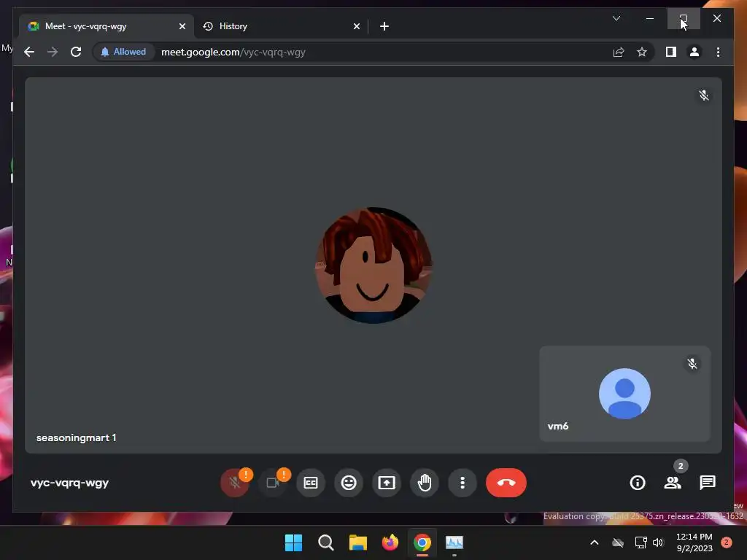Raise hand using the hand icon
747x560 pixels.
click(425, 483)
